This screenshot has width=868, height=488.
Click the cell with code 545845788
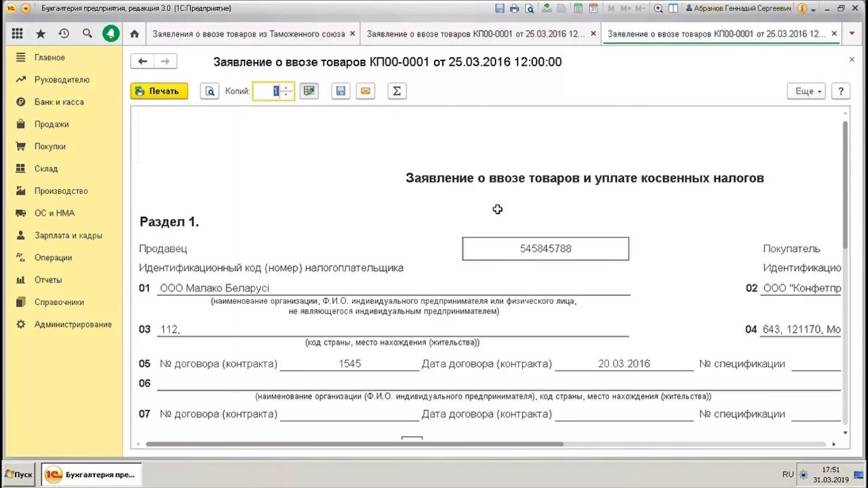tap(546, 249)
